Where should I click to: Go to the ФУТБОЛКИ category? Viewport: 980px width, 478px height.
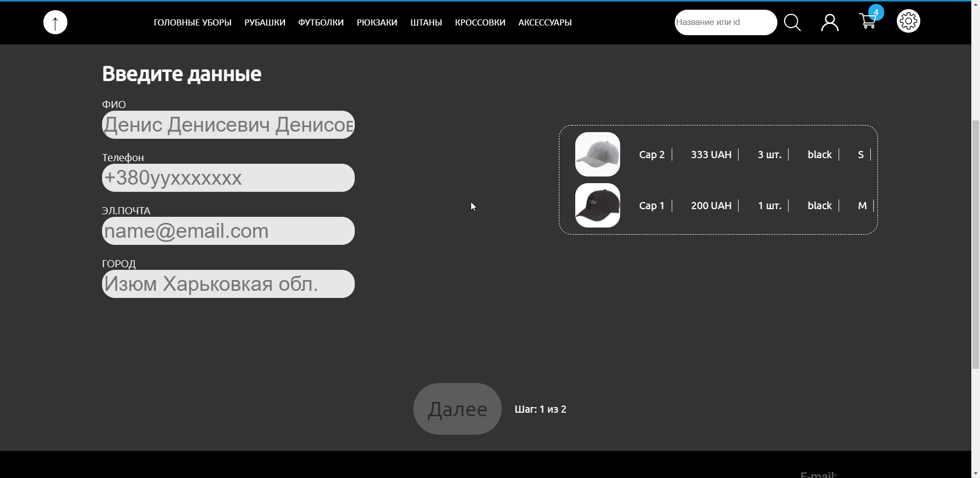coord(321,22)
